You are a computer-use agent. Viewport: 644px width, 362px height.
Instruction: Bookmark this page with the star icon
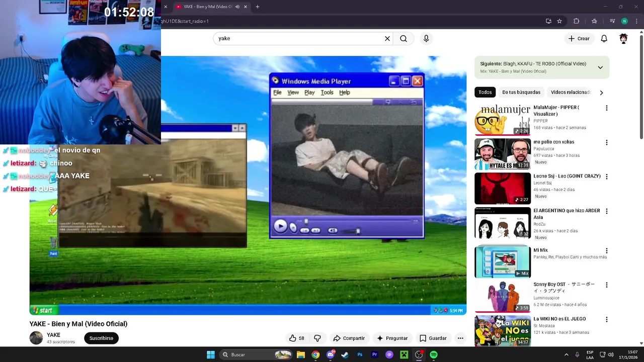click(559, 21)
